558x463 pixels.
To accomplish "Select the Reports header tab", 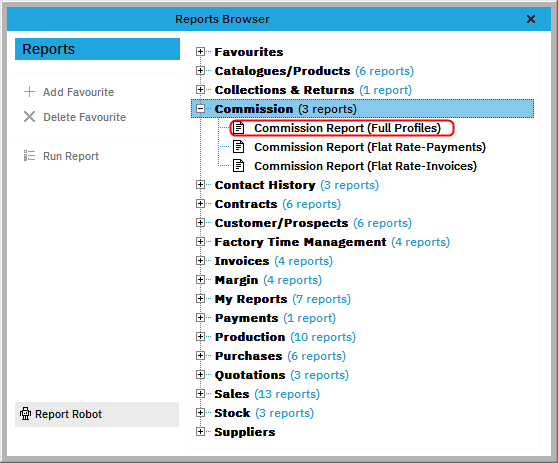I will (x=97, y=49).
